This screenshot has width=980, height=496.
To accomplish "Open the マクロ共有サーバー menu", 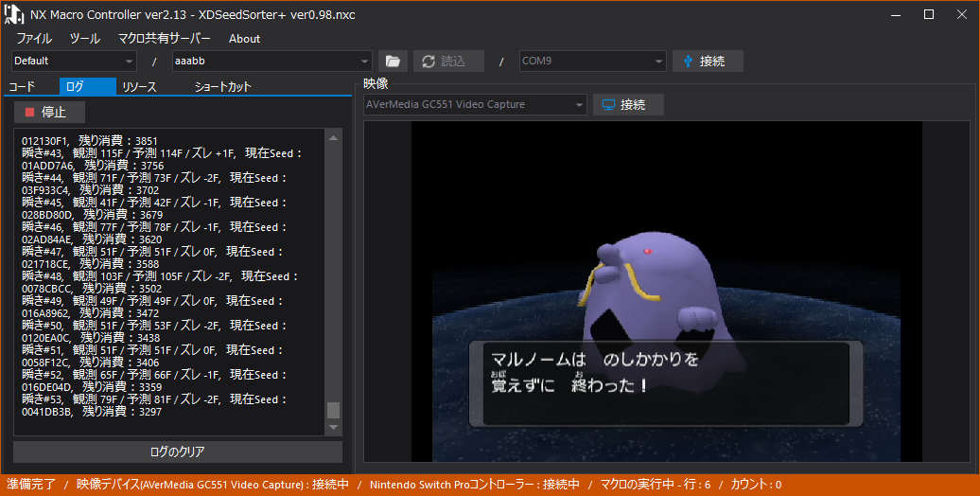I will click(x=165, y=39).
